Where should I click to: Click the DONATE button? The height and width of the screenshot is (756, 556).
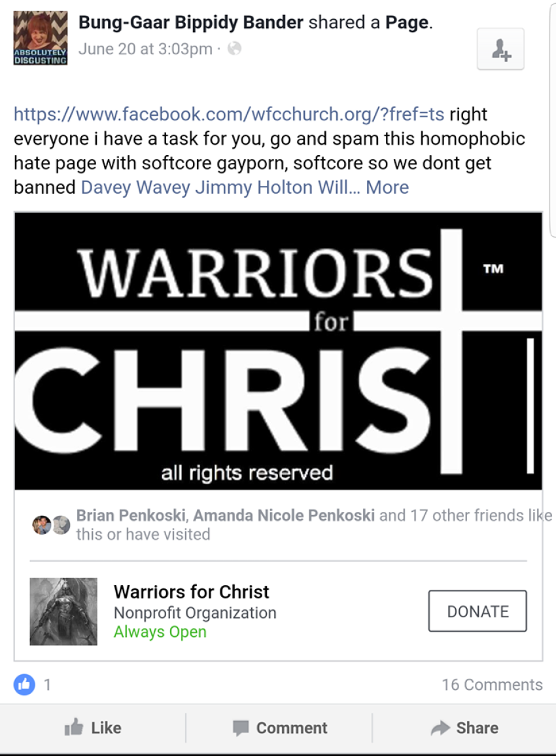[x=478, y=611]
